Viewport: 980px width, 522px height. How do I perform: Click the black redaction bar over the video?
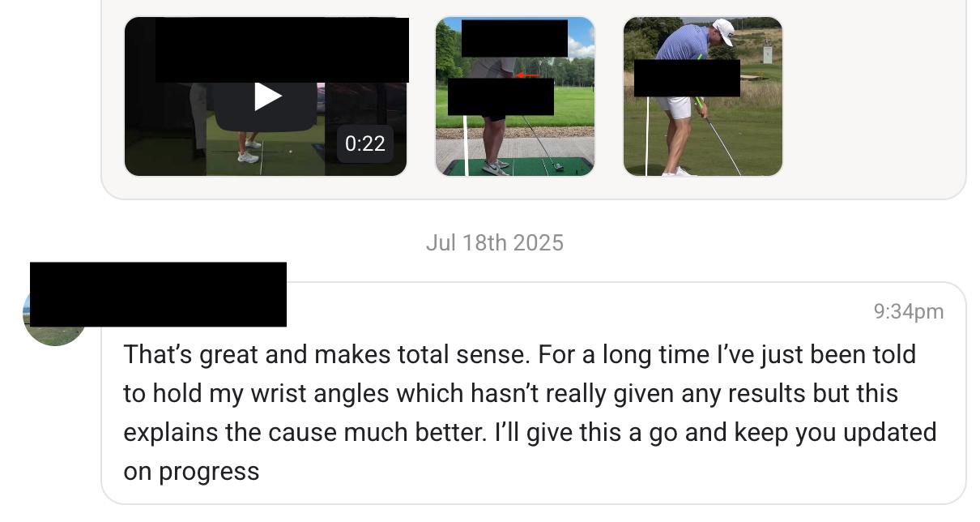pos(282,50)
